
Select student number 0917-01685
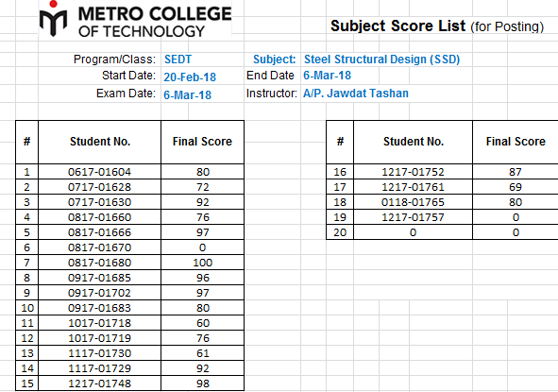tap(100, 278)
